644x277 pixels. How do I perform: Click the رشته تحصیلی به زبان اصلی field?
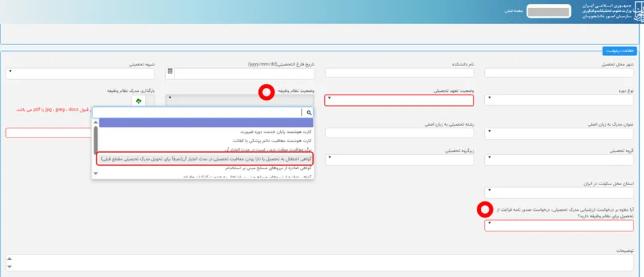tap(399, 133)
